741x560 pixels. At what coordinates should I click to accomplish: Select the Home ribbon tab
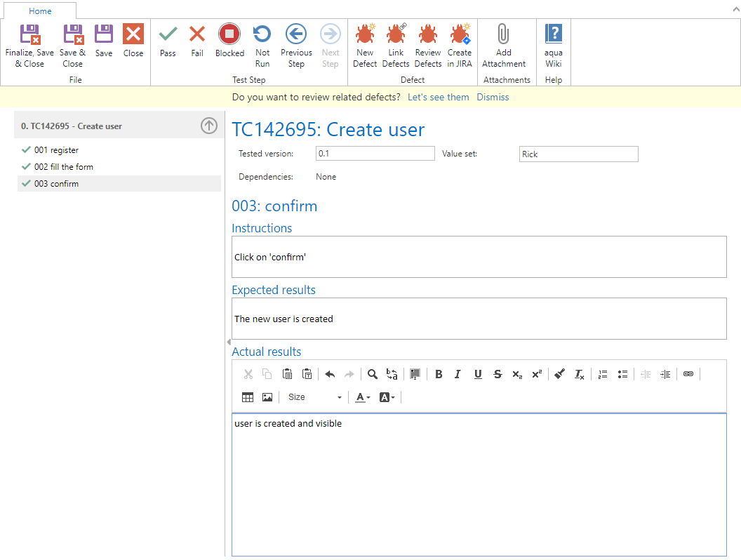click(x=40, y=11)
